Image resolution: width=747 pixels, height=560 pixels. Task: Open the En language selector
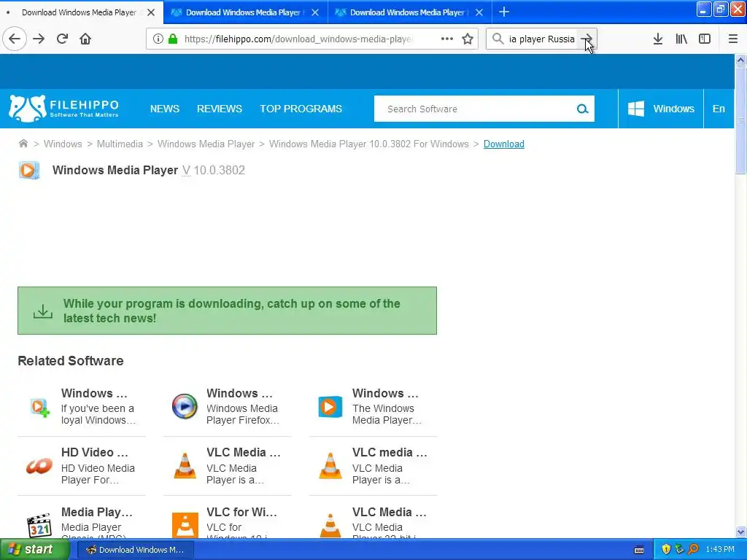pyautogui.click(x=719, y=109)
